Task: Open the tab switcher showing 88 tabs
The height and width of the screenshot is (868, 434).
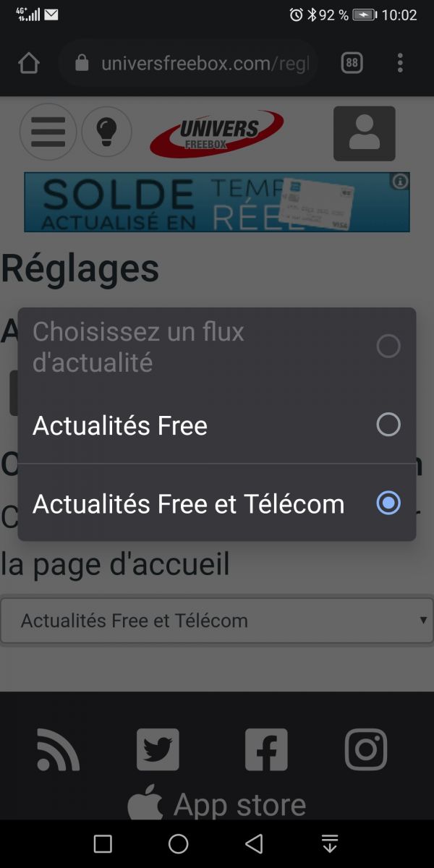Action: [352, 64]
